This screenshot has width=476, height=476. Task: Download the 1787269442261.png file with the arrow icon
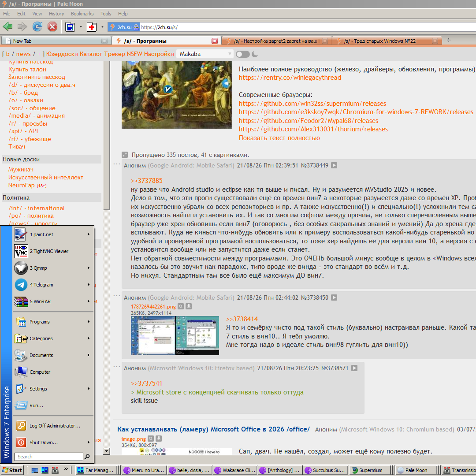tap(189, 306)
